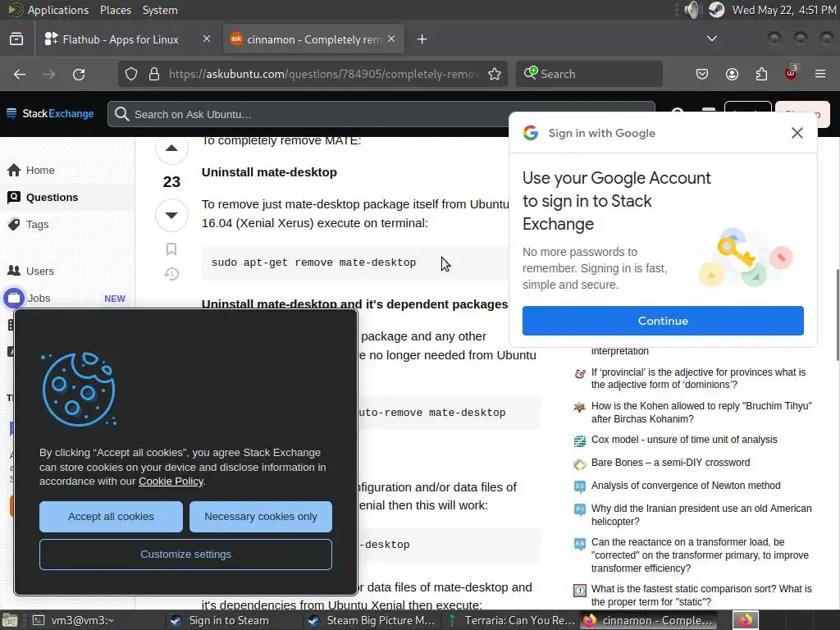Viewport: 840px width, 630px height.
Task: Click the StackExchange logo
Action: [x=50, y=113]
